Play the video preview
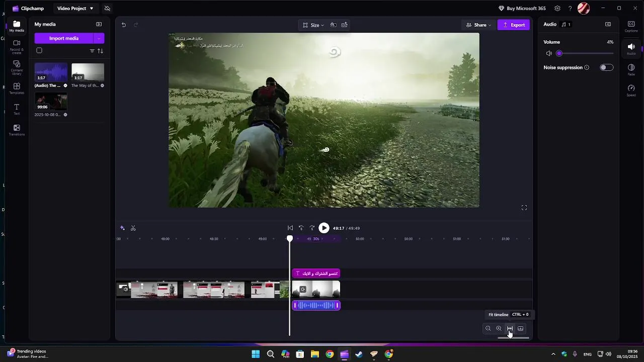 324,228
